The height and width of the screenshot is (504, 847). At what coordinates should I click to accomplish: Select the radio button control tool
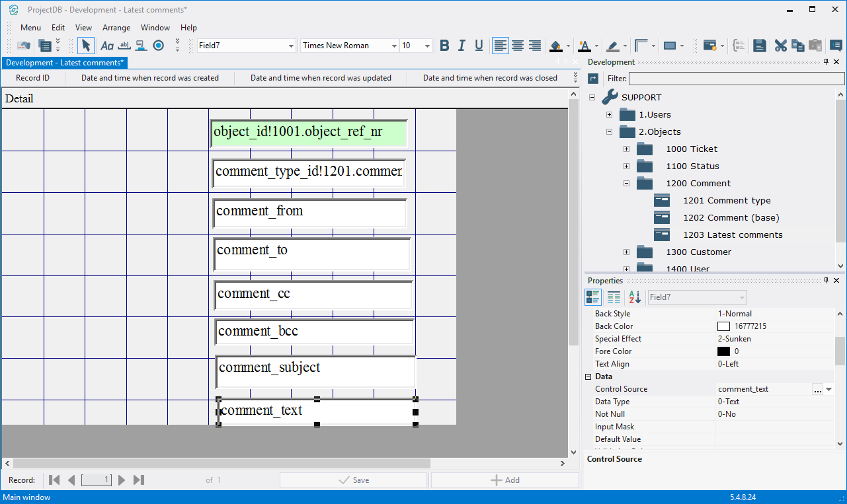pyautogui.click(x=158, y=46)
